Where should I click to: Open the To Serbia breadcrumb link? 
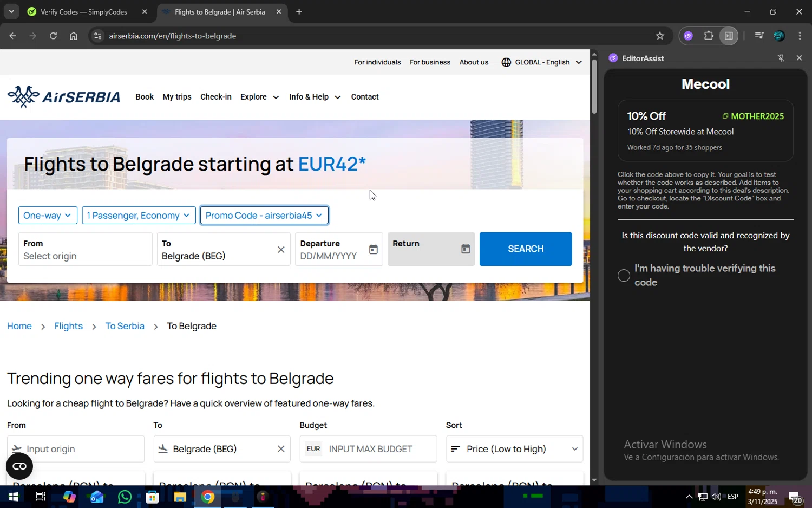[x=125, y=326]
